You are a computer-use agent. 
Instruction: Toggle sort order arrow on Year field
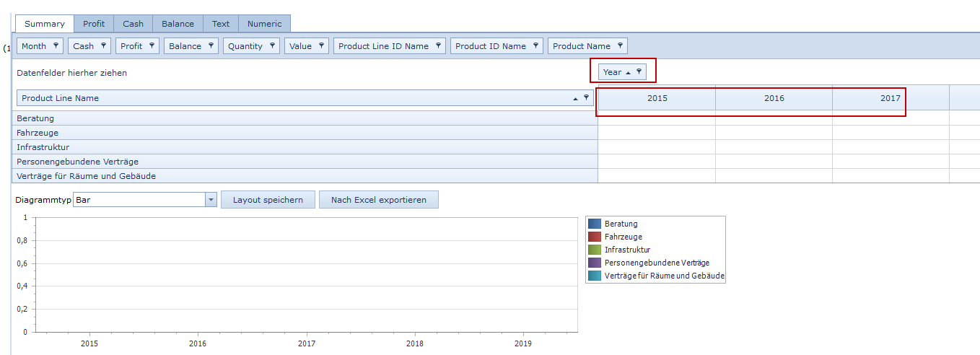click(628, 72)
